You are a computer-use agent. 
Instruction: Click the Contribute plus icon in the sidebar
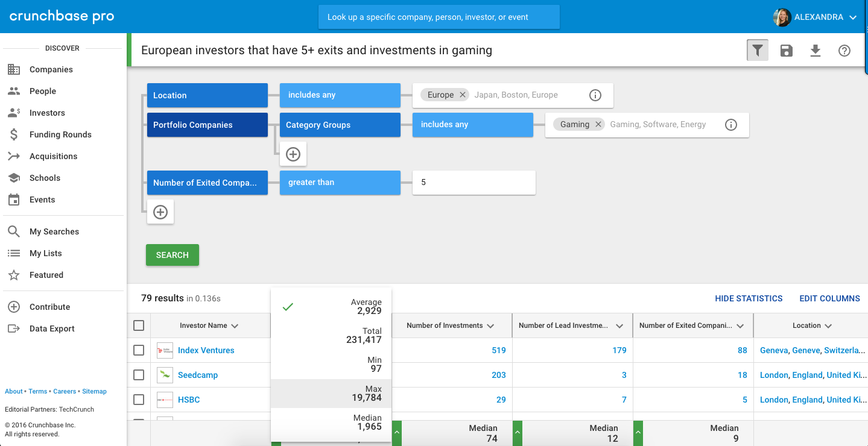[x=13, y=306]
